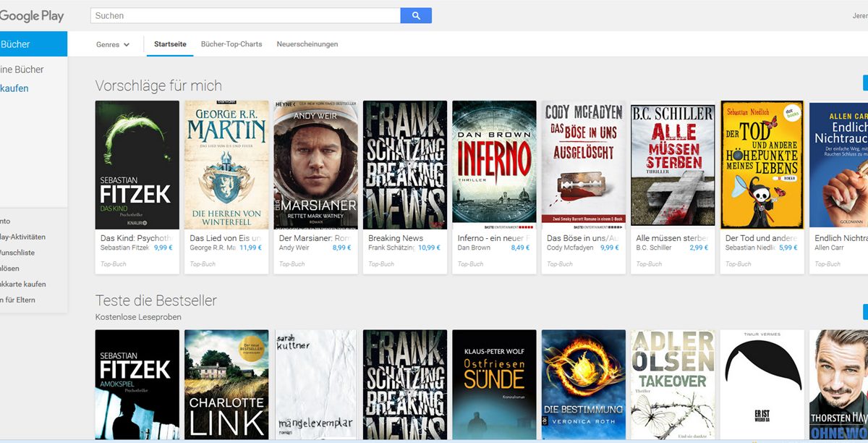This screenshot has height=443, width=868.
Task: Open Konto in the sidebar
Action: tap(6, 221)
